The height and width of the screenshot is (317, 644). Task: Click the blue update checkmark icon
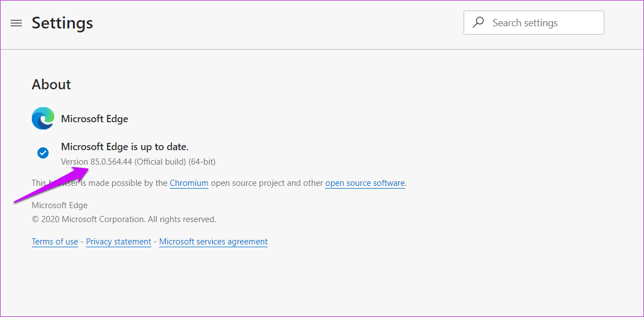(x=42, y=153)
